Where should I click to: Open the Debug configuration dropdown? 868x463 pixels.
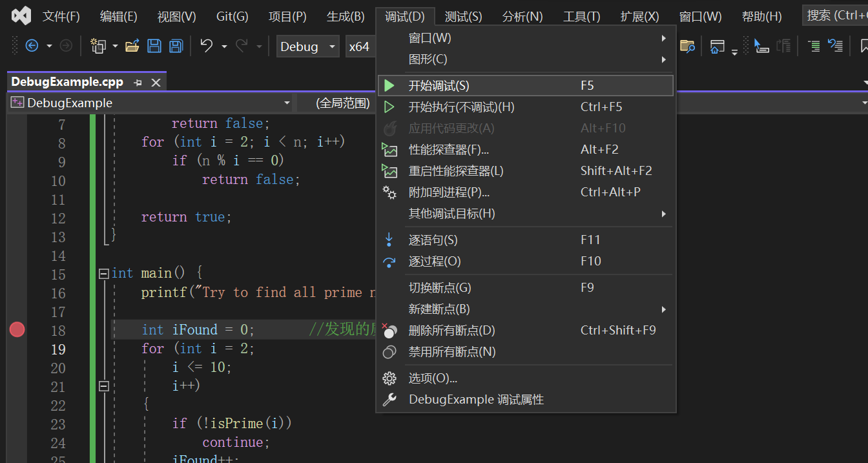(307, 46)
